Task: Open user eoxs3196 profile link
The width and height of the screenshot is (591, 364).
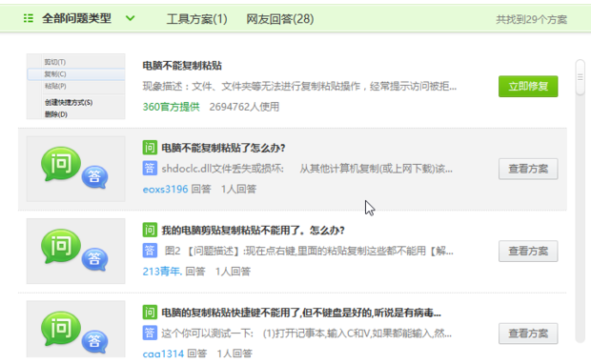Action: [x=165, y=190]
